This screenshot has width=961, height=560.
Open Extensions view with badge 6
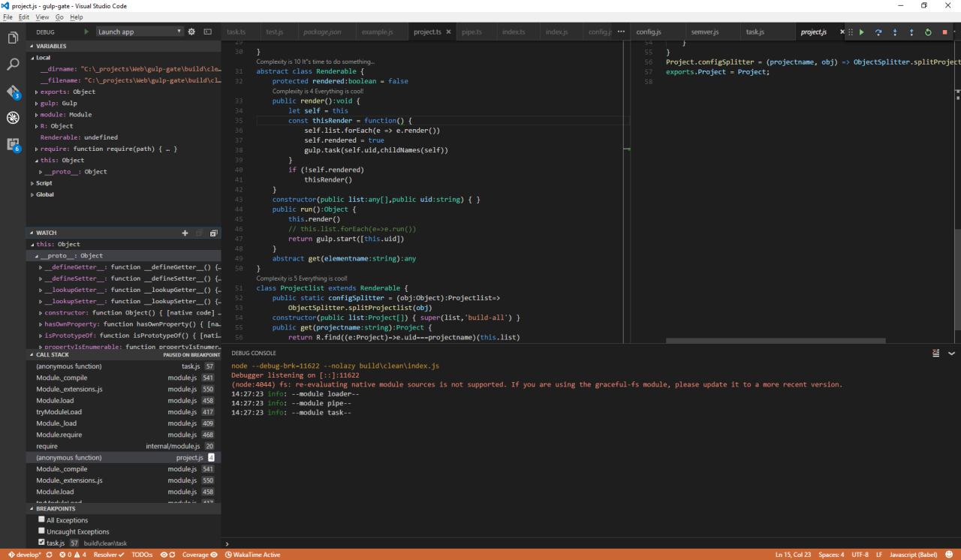point(13,145)
